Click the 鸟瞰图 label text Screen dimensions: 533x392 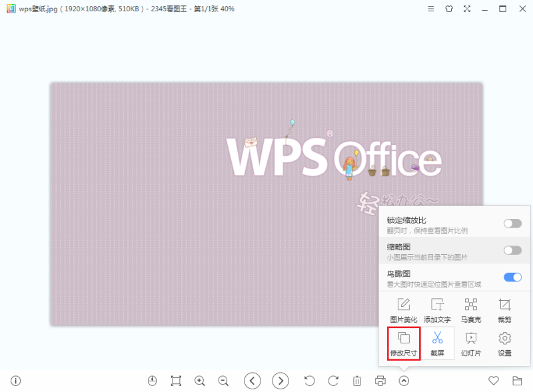(398, 274)
